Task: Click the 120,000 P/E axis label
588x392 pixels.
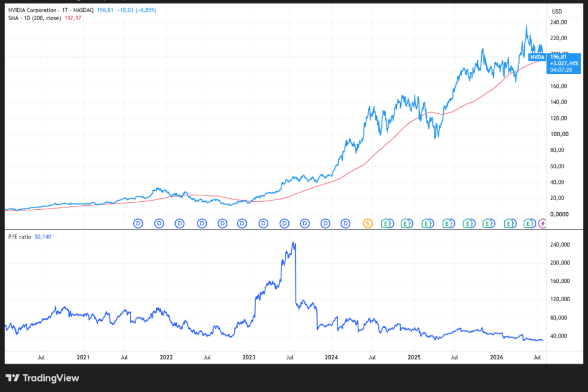Action: click(560, 299)
